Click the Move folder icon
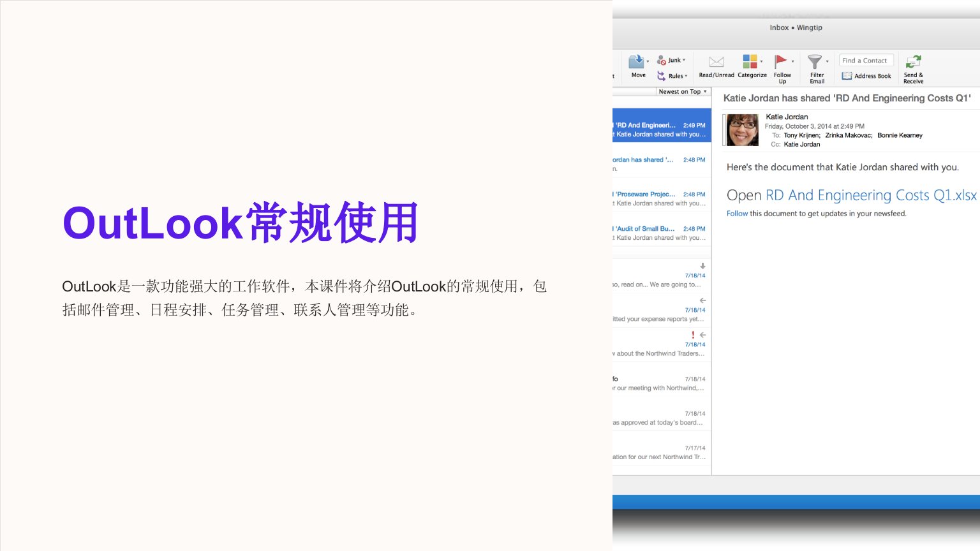Screen dimensions: 980x551 (x=636, y=61)
